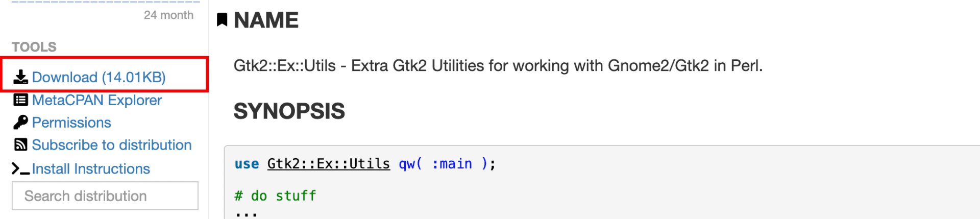
Task: Follow the Gtk2::Ex::Utils link in code
Action: (x=329, y=164)
